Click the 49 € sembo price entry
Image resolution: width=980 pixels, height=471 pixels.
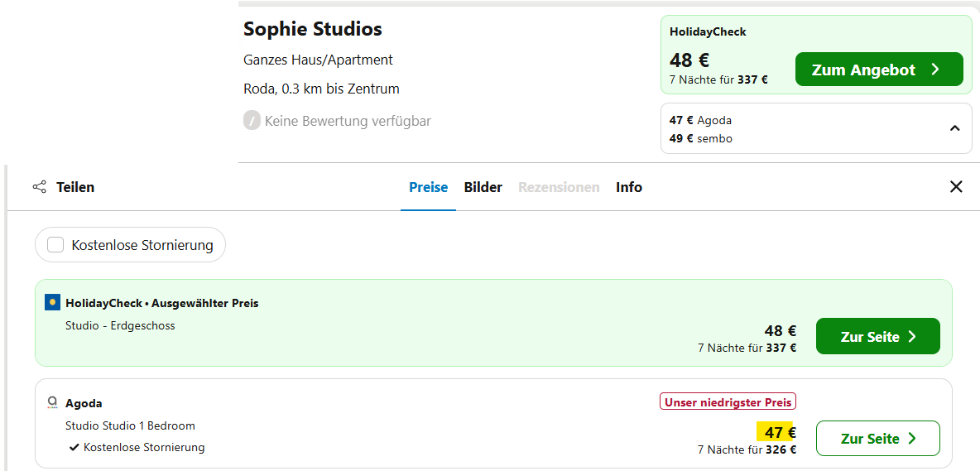tap(700, 139)
